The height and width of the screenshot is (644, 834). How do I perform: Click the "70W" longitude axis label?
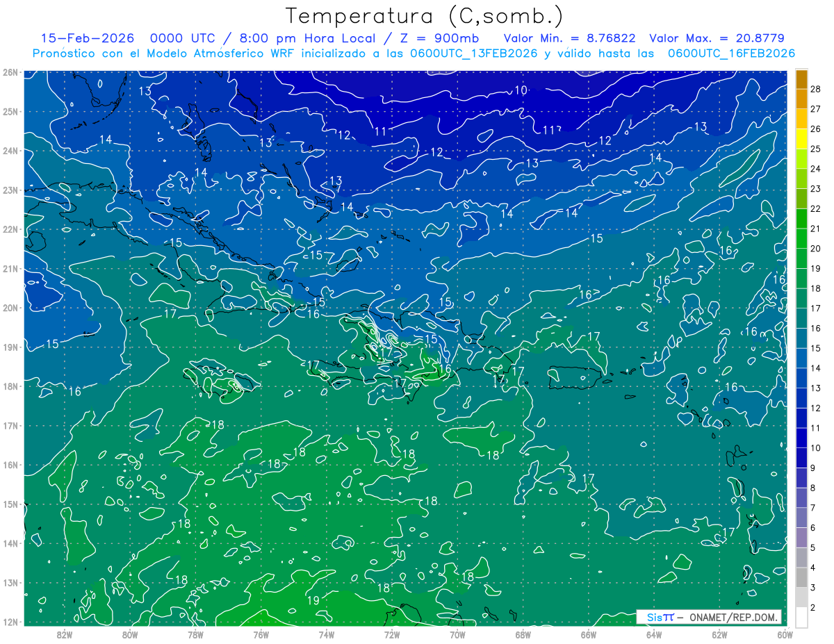(457, 634)
